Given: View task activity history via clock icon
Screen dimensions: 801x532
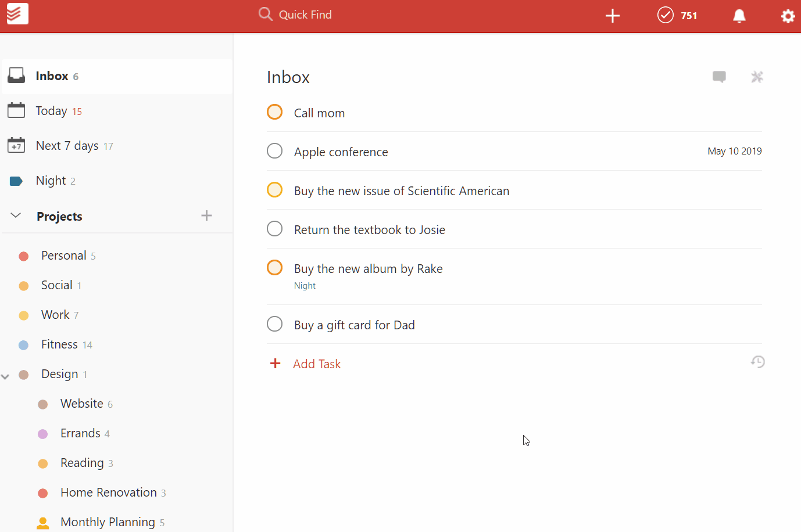Looking at the screenshot, I should point(757,362).
